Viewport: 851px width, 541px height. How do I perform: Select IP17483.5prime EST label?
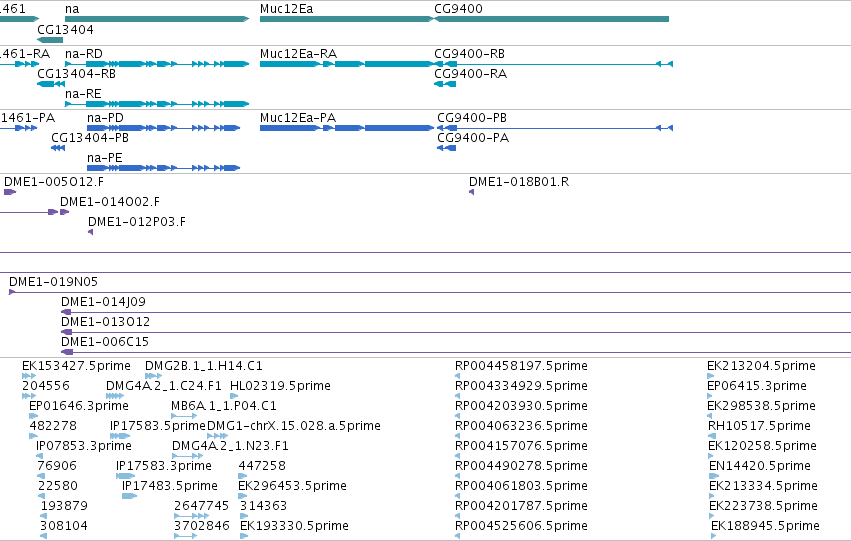pyautogui.click(x=170, y=486)
